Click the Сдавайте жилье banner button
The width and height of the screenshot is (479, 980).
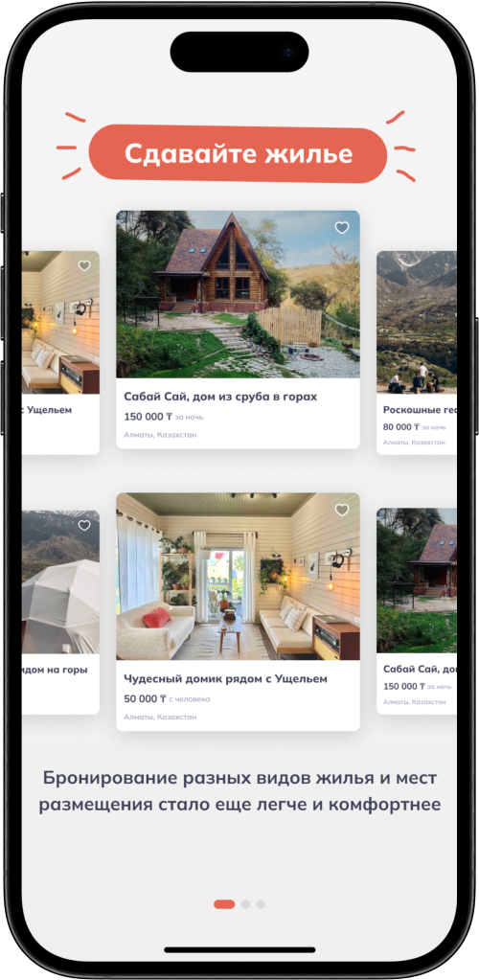click(x=238, y=153)
